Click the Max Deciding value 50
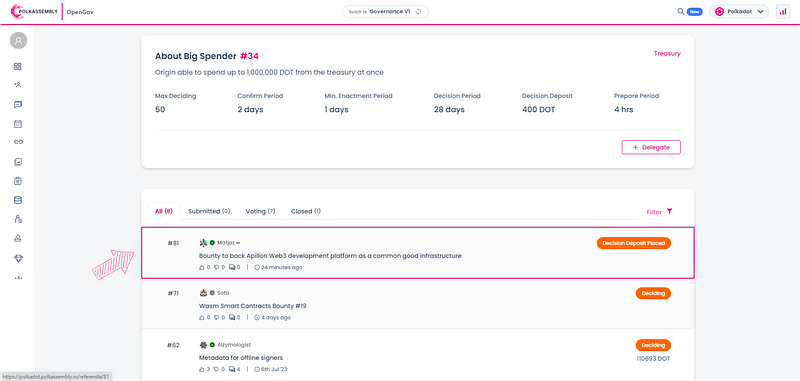This screenshot has width=800, height=381. (160, 110)
